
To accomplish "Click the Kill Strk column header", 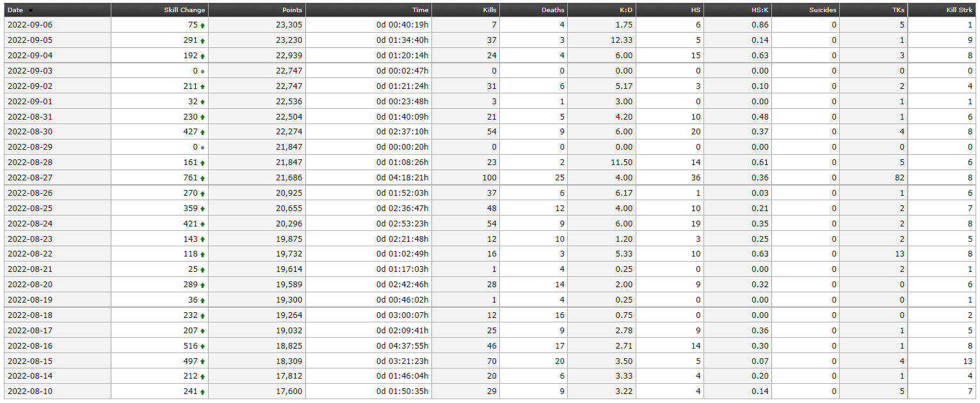I will [960, 10].
